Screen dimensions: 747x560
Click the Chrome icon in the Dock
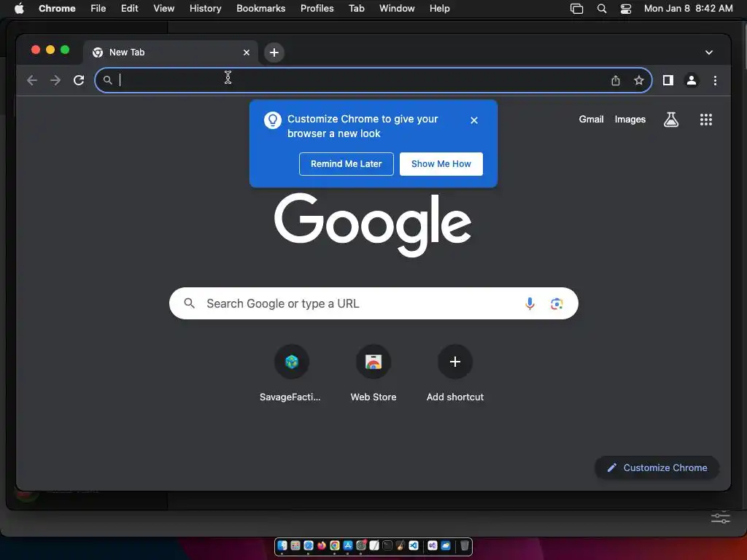click(334, 545)
